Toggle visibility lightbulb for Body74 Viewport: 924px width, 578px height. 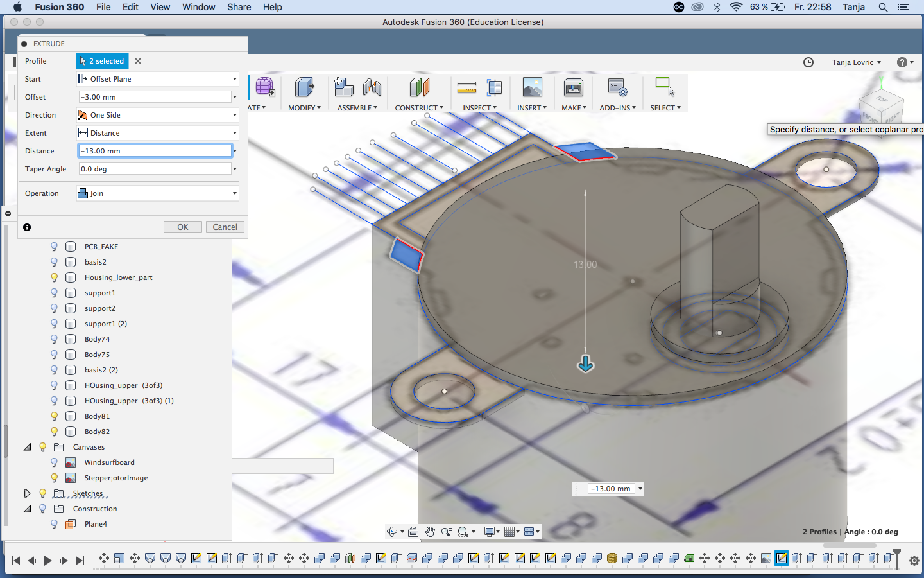(54, 339)
